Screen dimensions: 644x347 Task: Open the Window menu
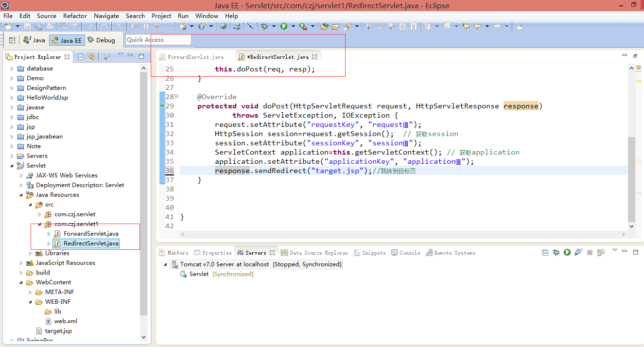point(207,16)
